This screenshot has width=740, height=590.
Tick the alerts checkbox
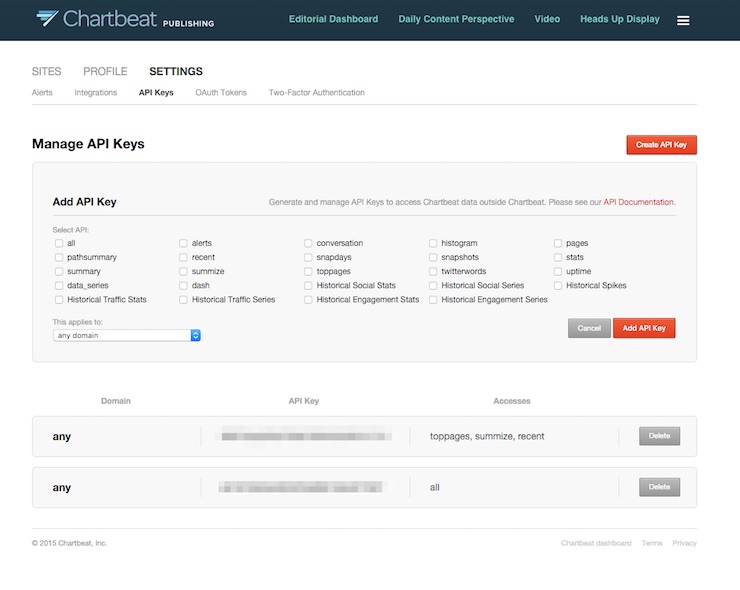(183, 243)
